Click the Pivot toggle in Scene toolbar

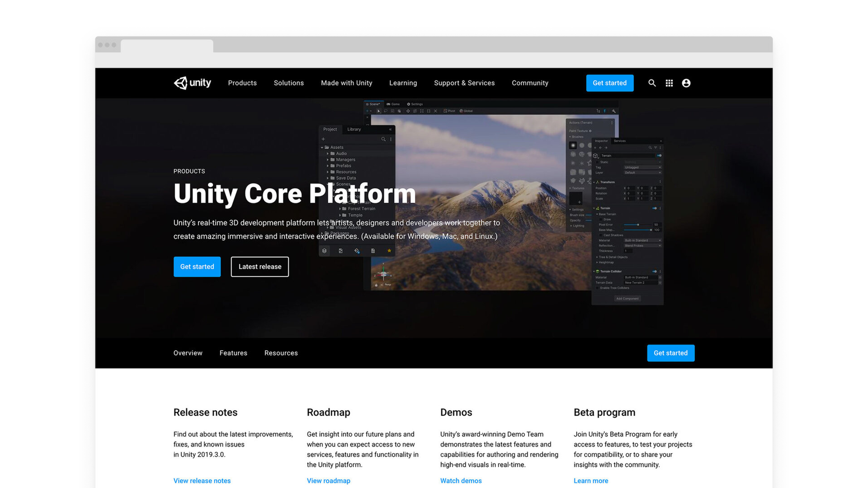pos(449,111)
